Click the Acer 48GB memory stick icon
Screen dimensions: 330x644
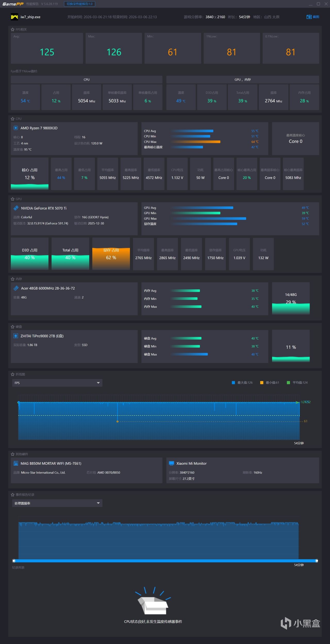point(16,288)
